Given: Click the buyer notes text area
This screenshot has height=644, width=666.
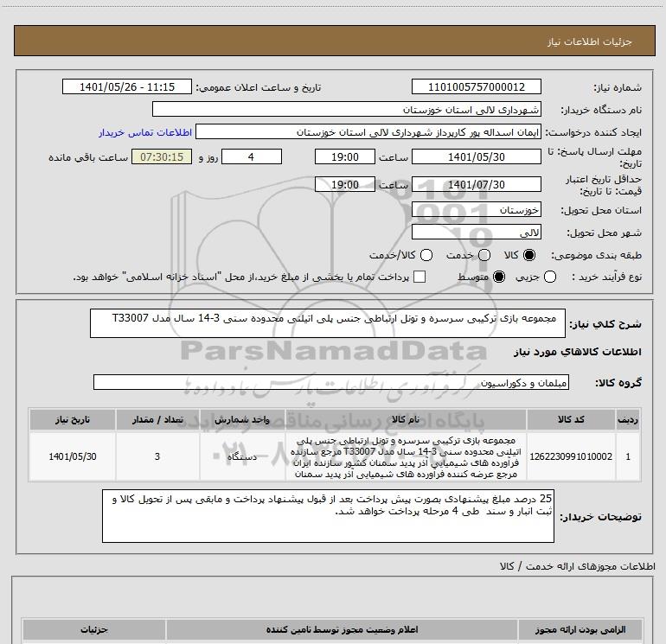Looking at the screenshot, I should [328, 516].
